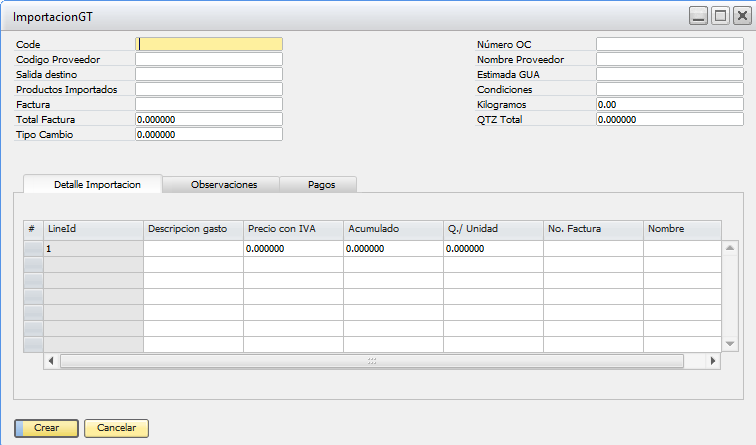Click the QTZ Total field
756x445 pixels.
point(669,120)
